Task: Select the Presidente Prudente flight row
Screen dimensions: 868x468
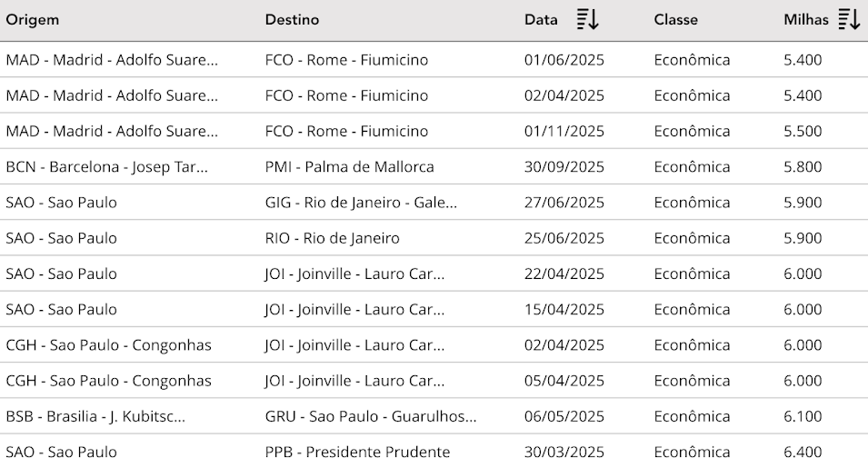Action: coord(434,452)
